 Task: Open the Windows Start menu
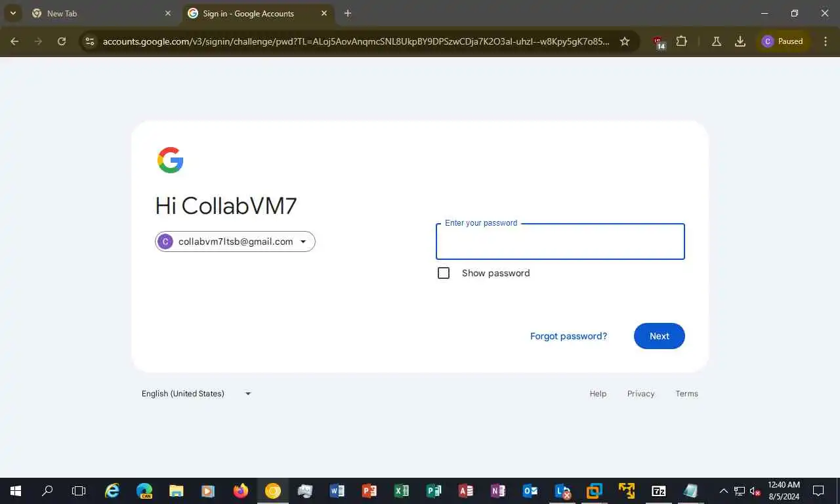16,491
